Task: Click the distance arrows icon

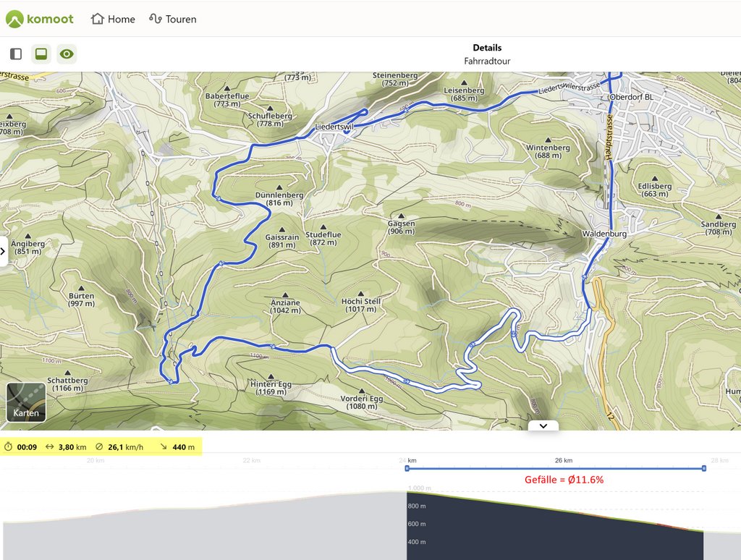Action: click(x=50, y=446)
